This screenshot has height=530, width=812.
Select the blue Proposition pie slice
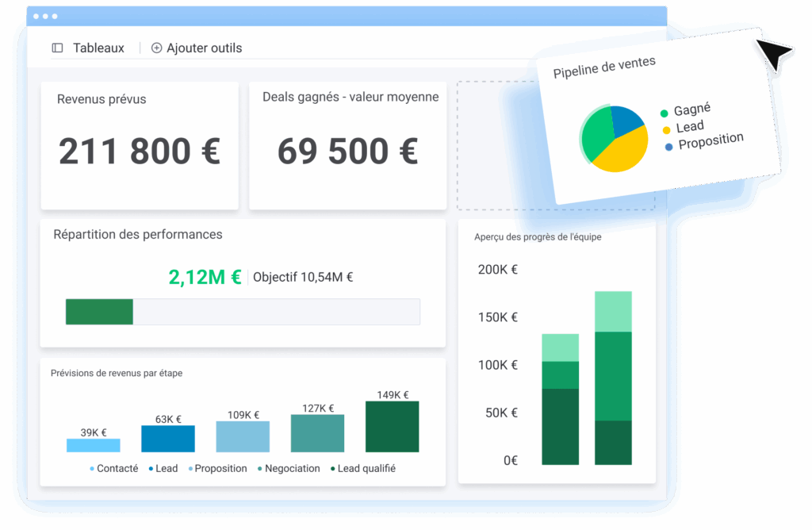(x=626, y=119)
